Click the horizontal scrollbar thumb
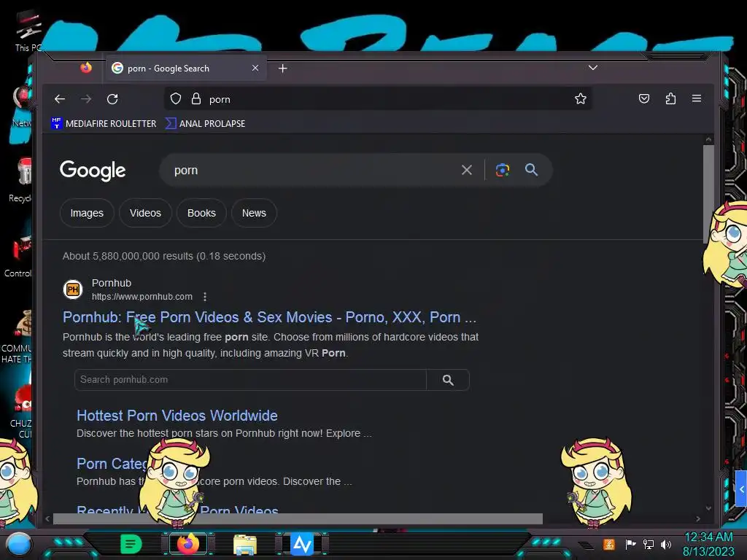Screen dimensions: 747x560 298,518
